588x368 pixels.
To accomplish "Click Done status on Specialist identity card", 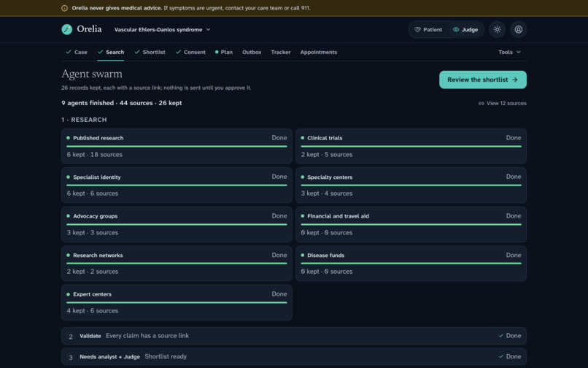I will click(x=279, y=177).
